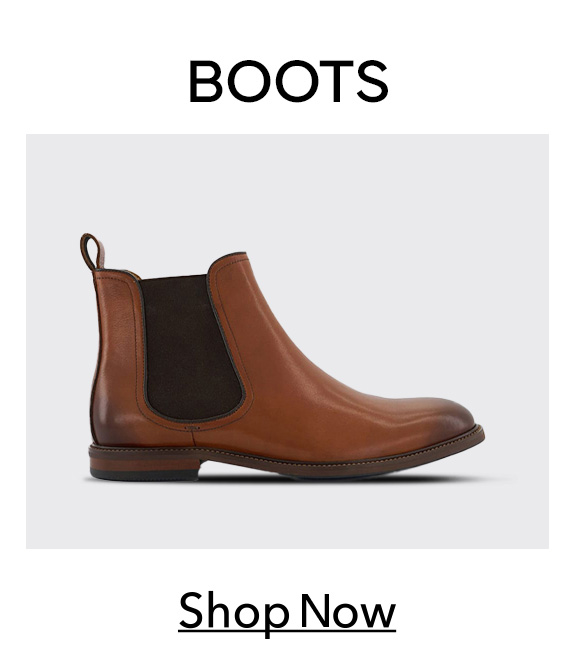573x669 pixels.
Task: Click the middle O letters of BOOTS
Action: click(x=273, y=81)
